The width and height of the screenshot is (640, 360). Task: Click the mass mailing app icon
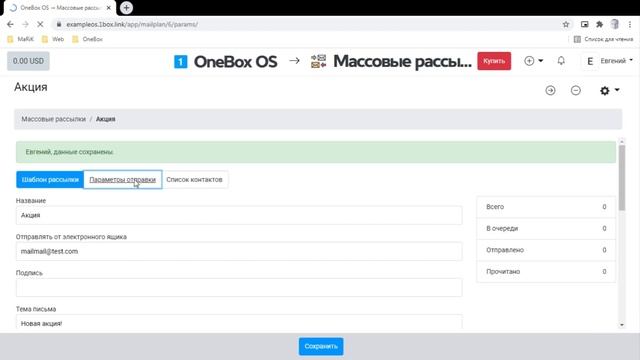pyautogui.click(x=318, y=61)
